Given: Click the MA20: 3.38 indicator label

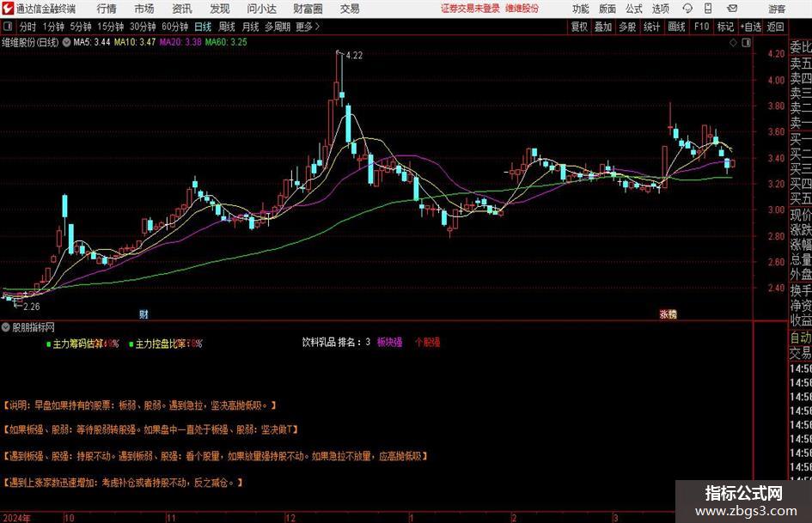Looking at the screenshot, I should pyautogui.click(x=180, y=42).
